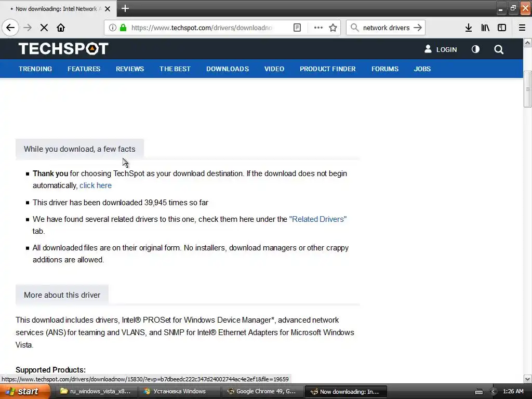The height and width of the screenshot is (399, 532).
Task: Switch to Установка Windows taskbar item
Action: click(179, 391)
